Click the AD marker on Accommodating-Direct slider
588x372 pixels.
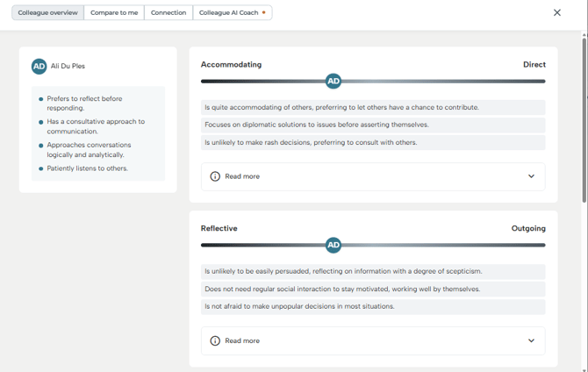(333, 82)
